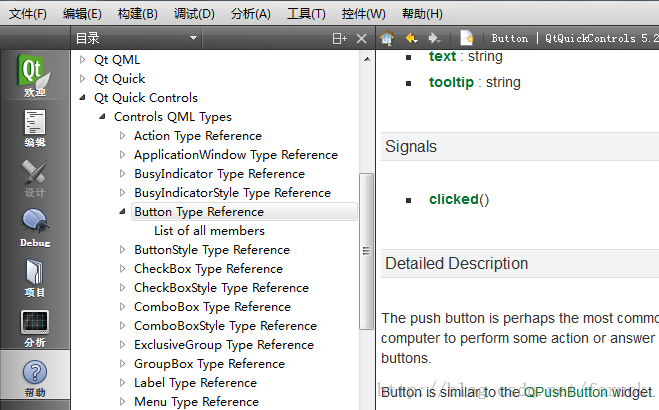Select ExclusiveGroup Type Reference entry
The width and height of the screenshot is (659, 410).
click(224, 345)
